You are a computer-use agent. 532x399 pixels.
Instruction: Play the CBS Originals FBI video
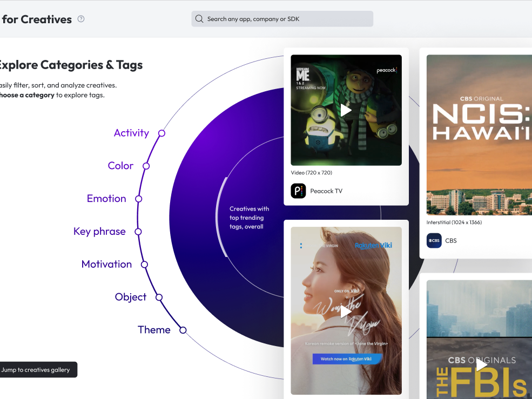(481, 365)
